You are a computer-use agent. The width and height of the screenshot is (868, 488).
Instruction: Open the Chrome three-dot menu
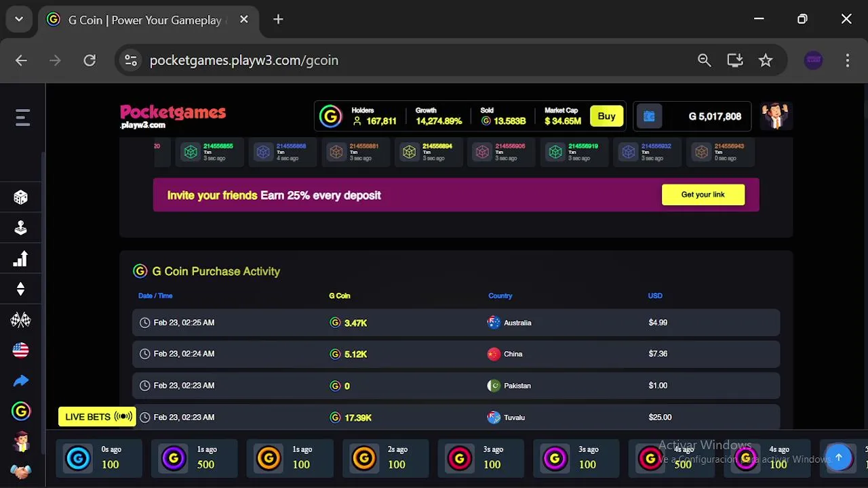(847, 60)
